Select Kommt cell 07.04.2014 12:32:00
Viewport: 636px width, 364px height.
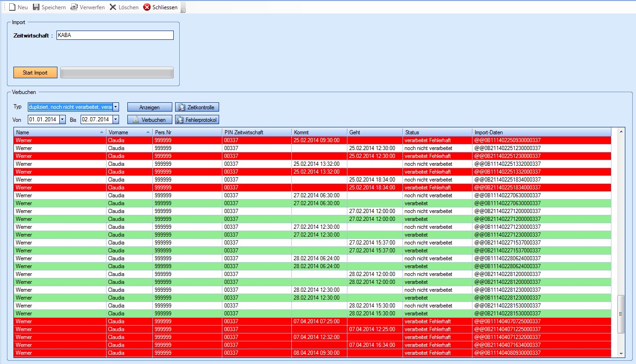pyautogui.click(x=319, y=337)
